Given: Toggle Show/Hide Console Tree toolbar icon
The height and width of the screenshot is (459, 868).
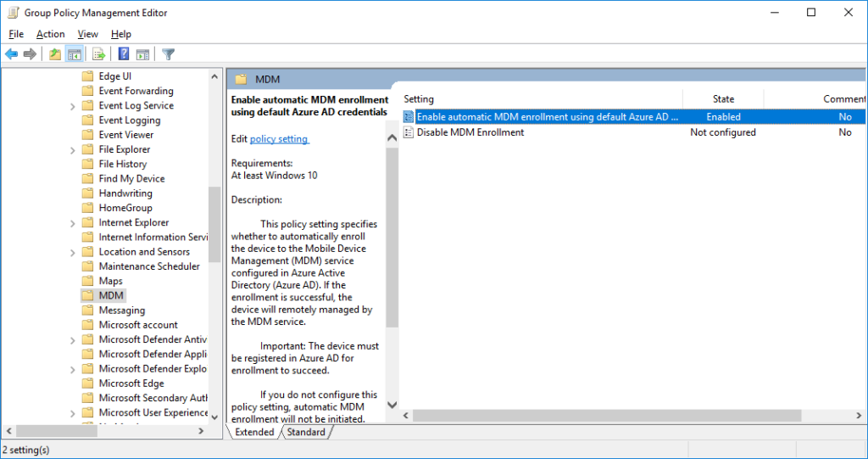Looking at the screenshot, I should coord(75,53).
